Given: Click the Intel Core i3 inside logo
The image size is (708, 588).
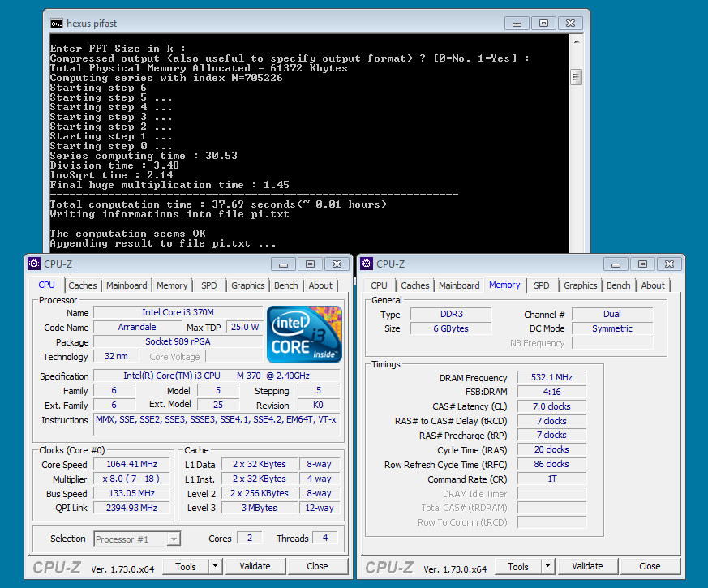Looking at the screenshot, I should [304, 334].
